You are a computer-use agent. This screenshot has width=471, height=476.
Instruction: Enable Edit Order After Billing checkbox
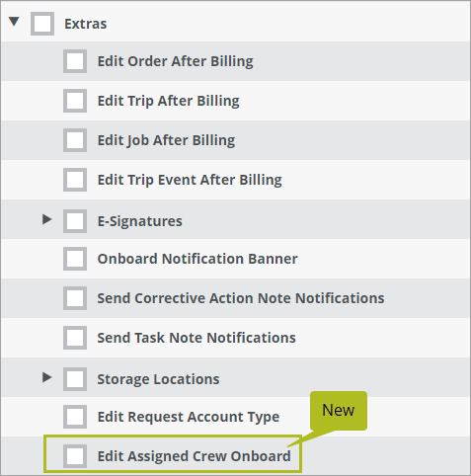(75, 61)
